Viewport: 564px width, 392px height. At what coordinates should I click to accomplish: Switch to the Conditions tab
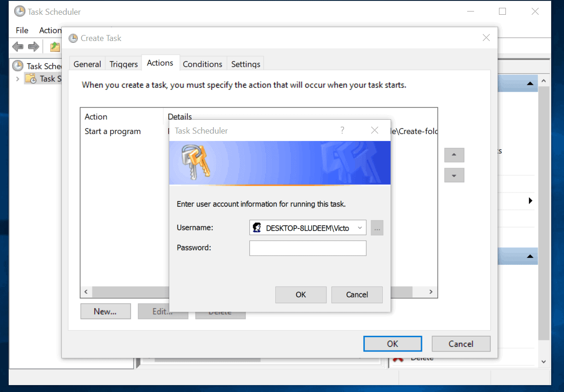[202, 64]
